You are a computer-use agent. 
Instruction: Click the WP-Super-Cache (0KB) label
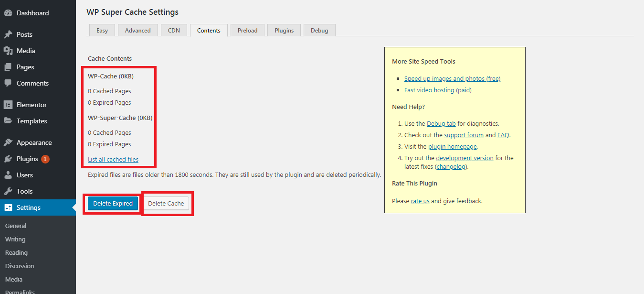(x=120, y=118)
